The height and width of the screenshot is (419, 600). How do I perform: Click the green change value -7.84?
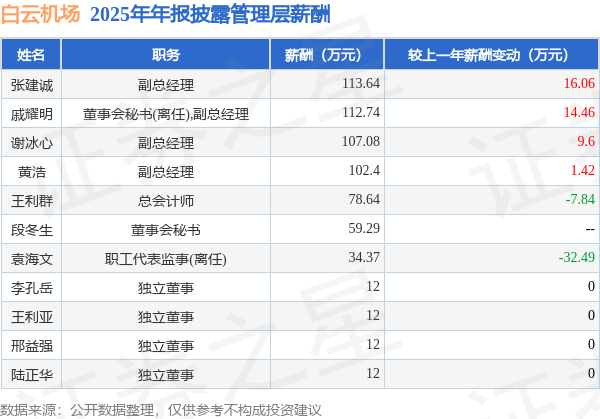point(580,199)
